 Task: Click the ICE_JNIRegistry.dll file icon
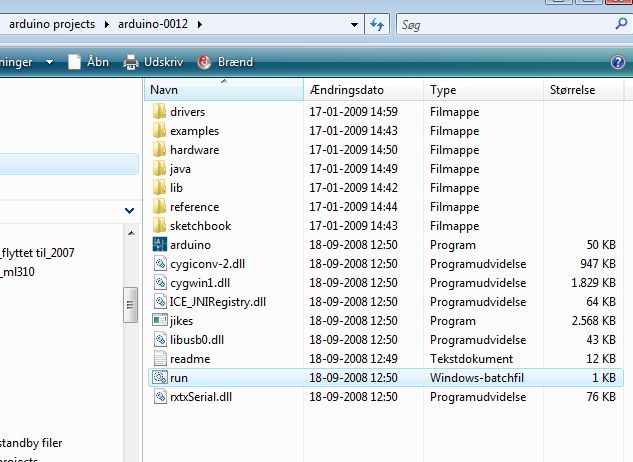[x=160, y=301]
